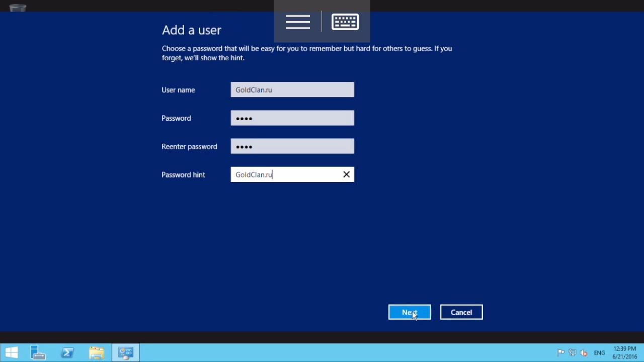Show the on-screen keyboard

[345, 22]
